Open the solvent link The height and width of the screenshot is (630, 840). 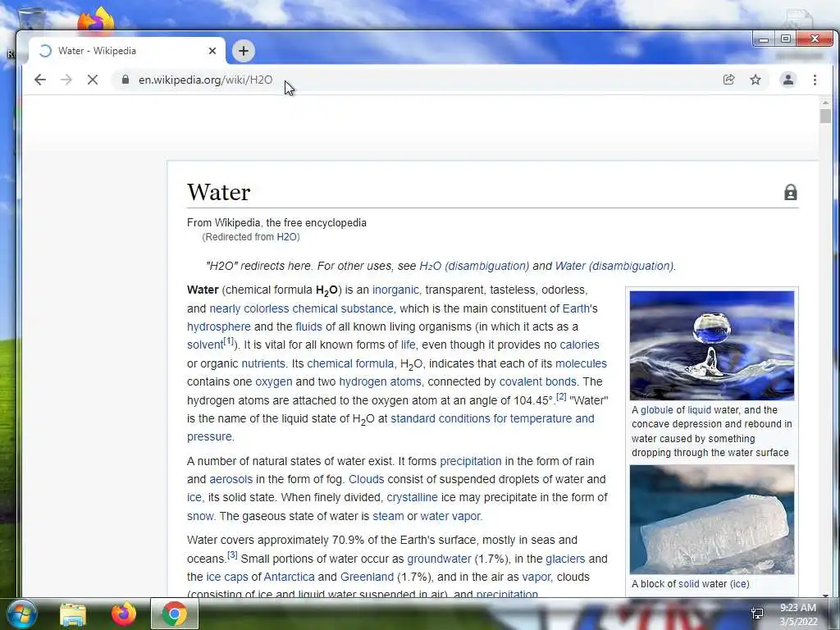pyautogui.click(x=204, y=345)
